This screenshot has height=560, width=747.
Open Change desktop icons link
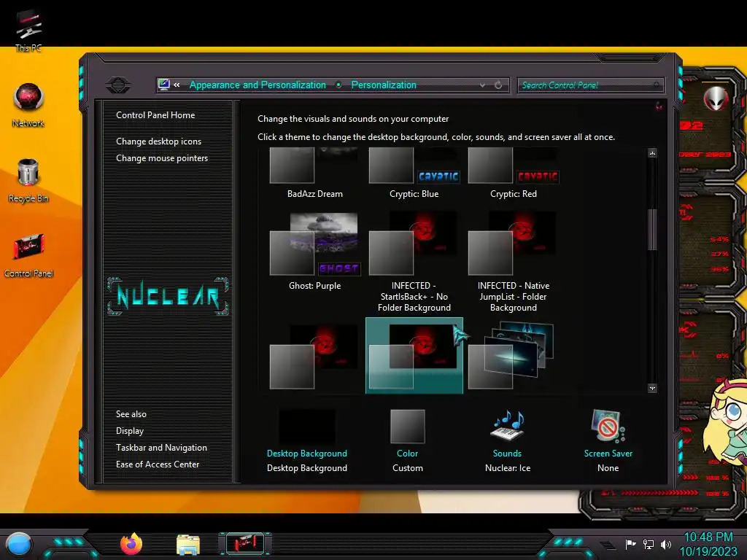pyautogui.click(x=158, y=141)
